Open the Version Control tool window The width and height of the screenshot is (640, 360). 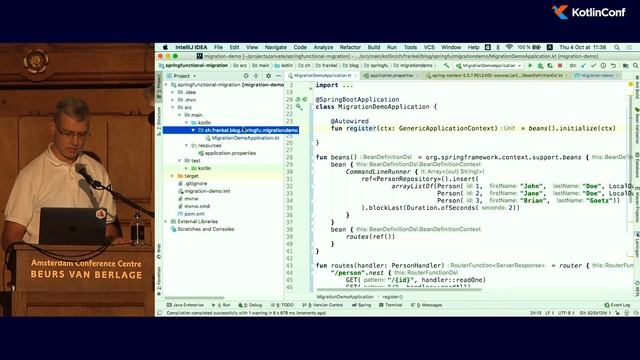[322, 305]
